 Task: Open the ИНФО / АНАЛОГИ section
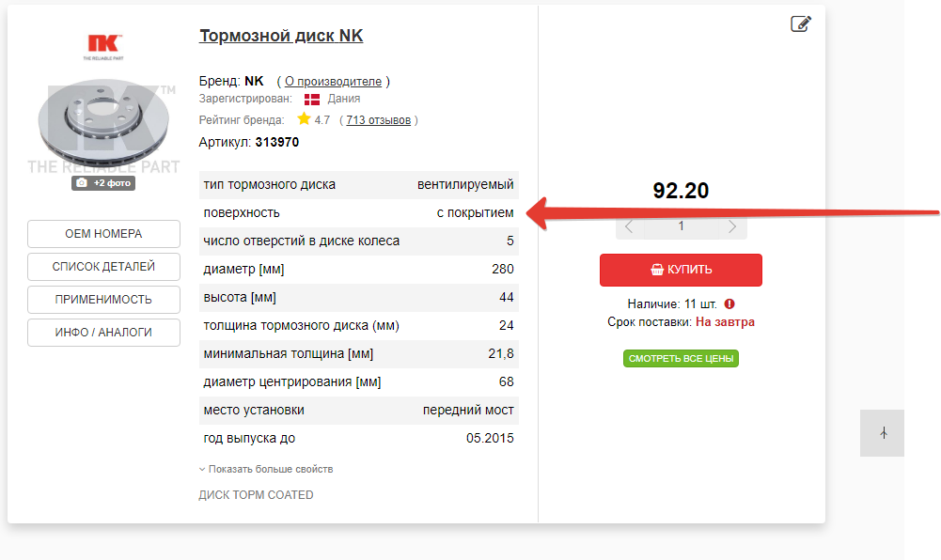(x=103, y=333)
